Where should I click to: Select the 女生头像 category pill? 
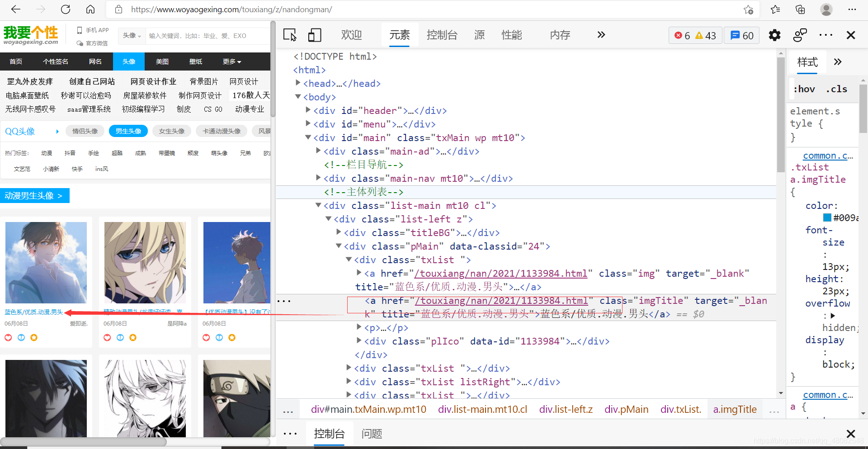tap(172, 131)
